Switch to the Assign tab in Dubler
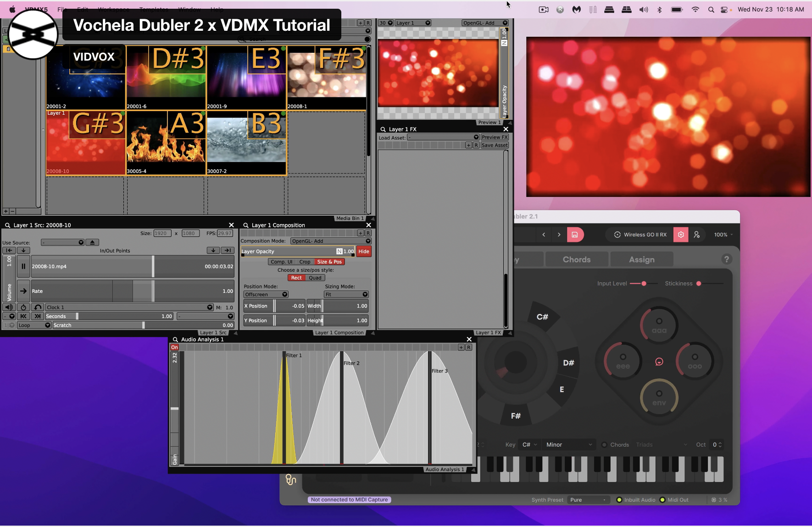The width and height of the screenshot is (812, 527). [x=641, y=259]
